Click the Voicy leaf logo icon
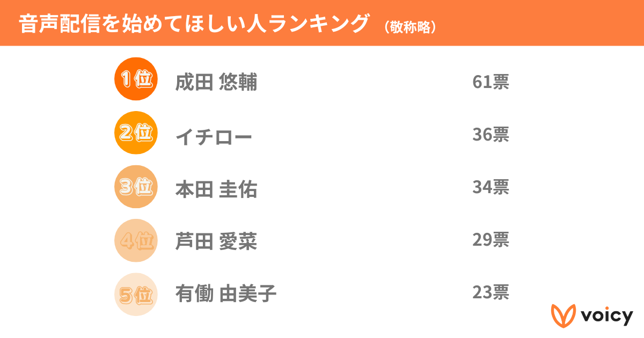644x338 pixels. (563, 315)
